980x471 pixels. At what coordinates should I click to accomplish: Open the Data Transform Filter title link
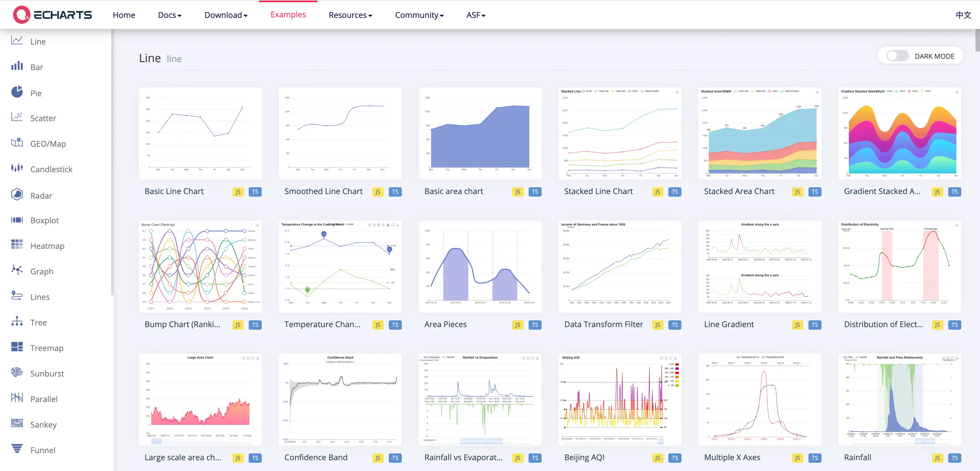[603, 324]
